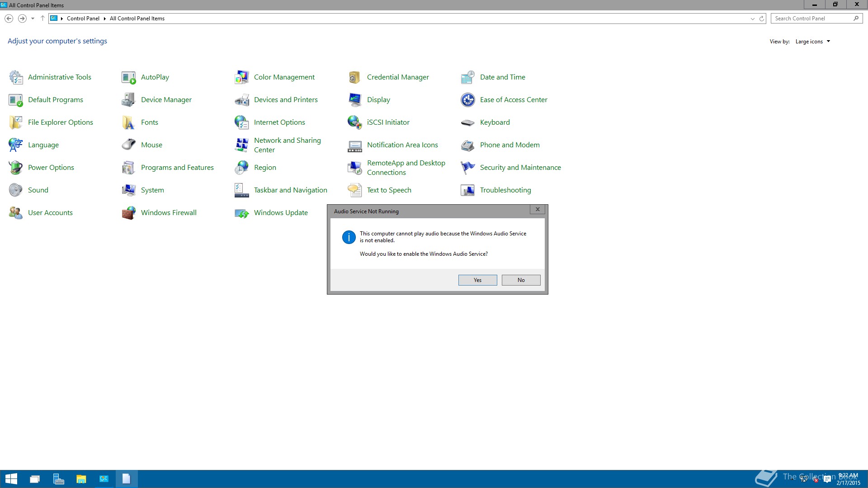Expand the root breadcrumb arrow in the address bar
Screen dimensions: 868x488
coord(62,19)
